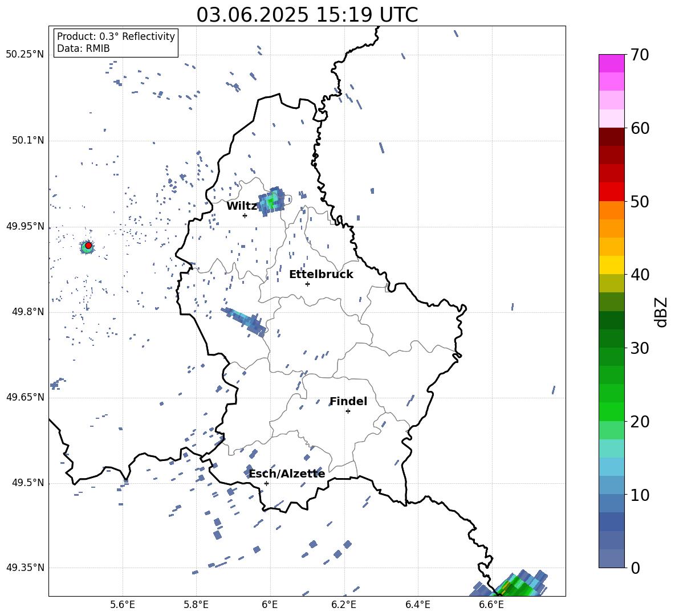Image resolution: width=675 pixels, height=616 pixels.
Task: Click the magenta swatch at top of colorbar
Action: 611,63
